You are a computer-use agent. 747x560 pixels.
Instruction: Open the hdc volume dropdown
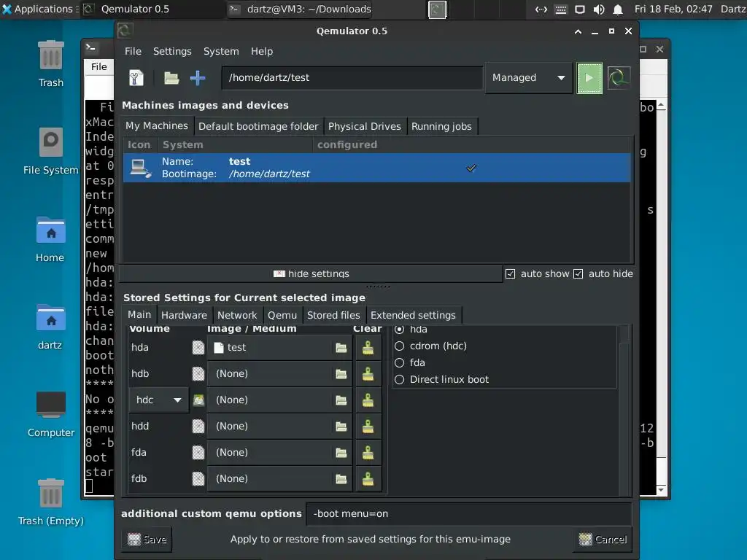158,400
